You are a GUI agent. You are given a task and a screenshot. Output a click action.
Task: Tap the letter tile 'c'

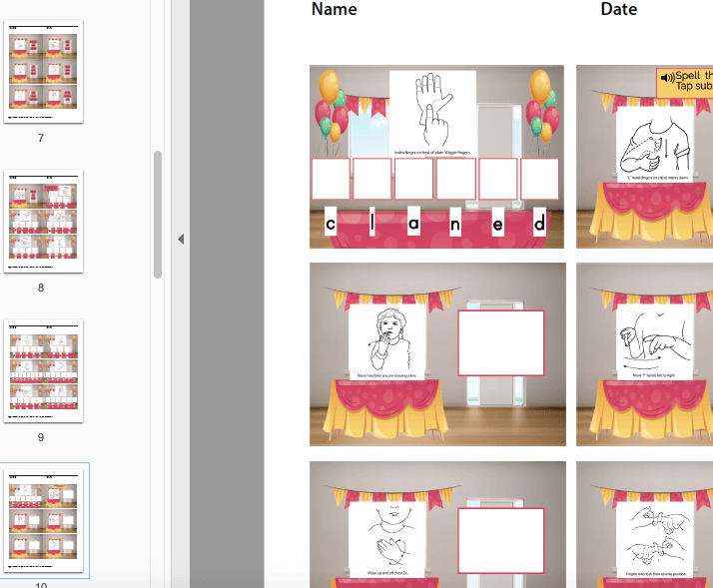[x=331, y=223]
